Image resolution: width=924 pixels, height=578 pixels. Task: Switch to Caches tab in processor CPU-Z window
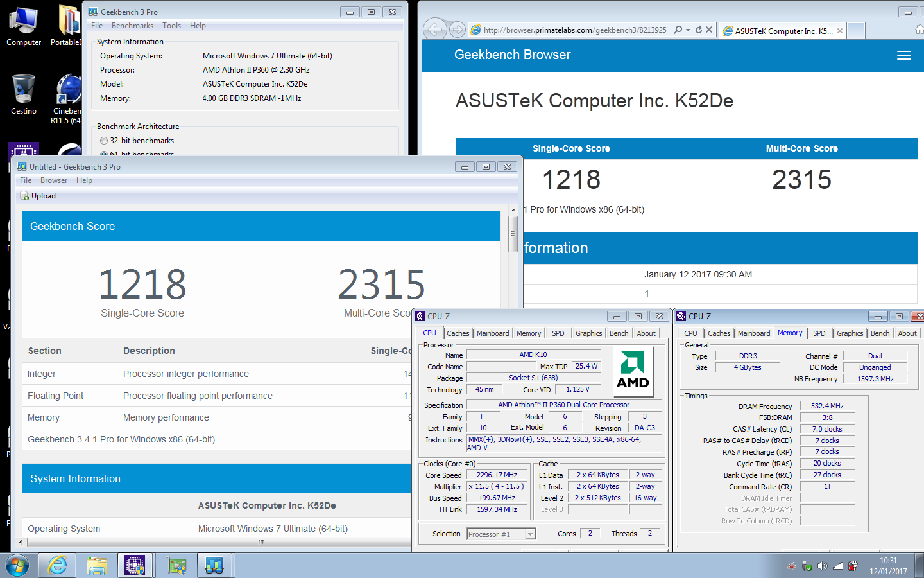coord(458,333)
